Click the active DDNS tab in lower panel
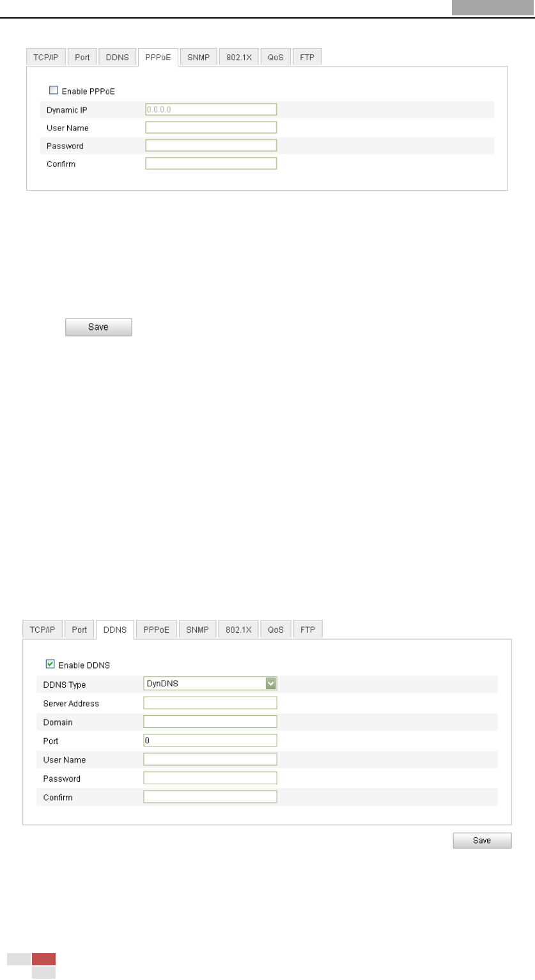535x980 pixels. 115,629
